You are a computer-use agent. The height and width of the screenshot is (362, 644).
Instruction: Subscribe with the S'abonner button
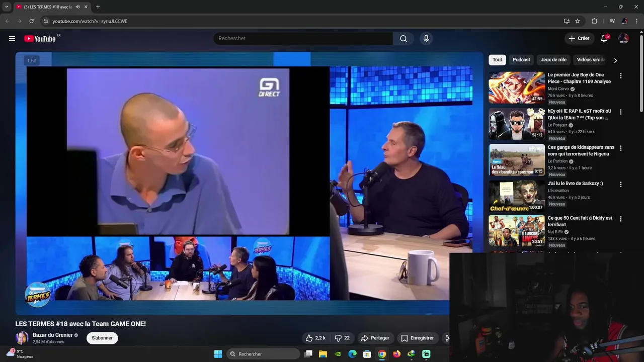click(x=102, y=338)
